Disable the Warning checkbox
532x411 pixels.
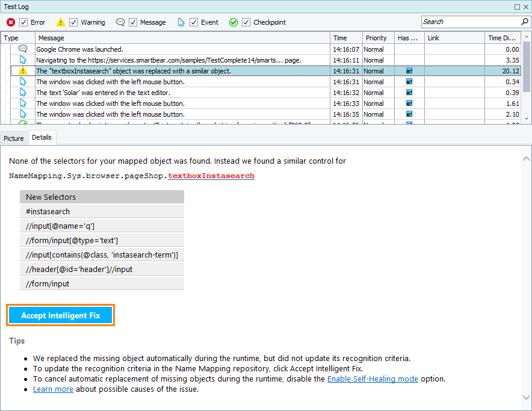(x=73, y=22)
